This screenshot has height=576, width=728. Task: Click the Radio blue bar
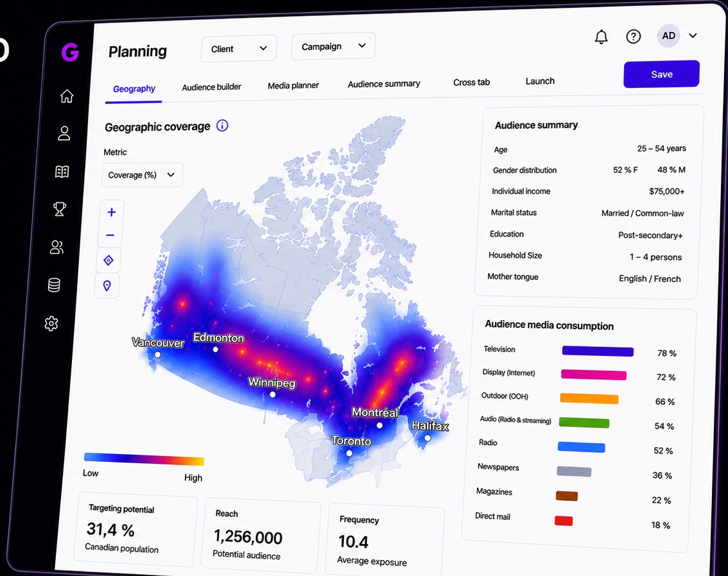coord(581,447)
